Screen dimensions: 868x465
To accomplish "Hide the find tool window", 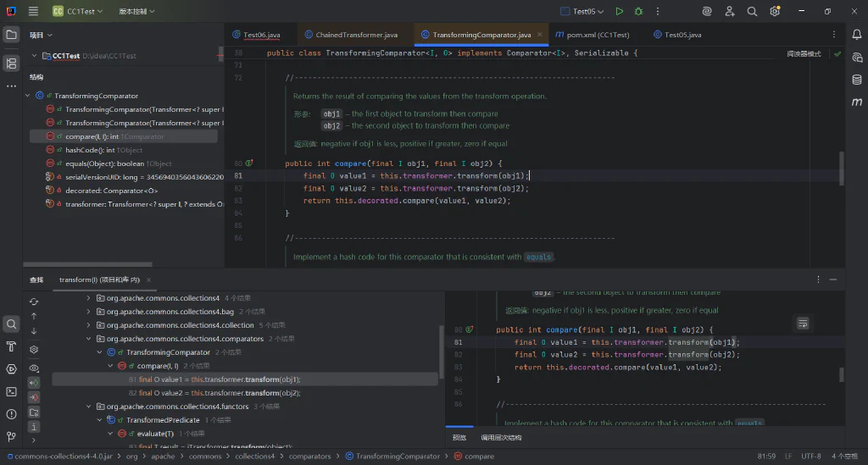I will pyautogui.click(x=832, y=280).
